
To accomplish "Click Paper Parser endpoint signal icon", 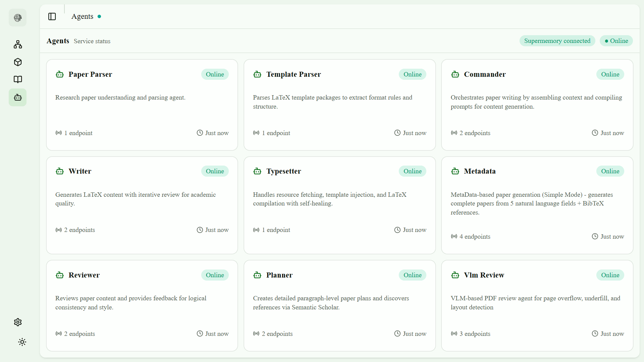I will click(x=59, y=133).
